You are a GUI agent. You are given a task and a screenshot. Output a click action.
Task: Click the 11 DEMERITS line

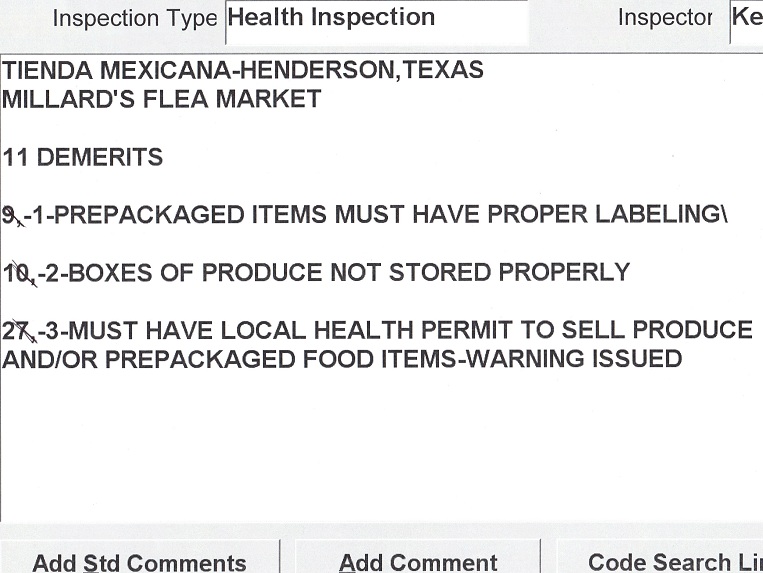[83, 157]
